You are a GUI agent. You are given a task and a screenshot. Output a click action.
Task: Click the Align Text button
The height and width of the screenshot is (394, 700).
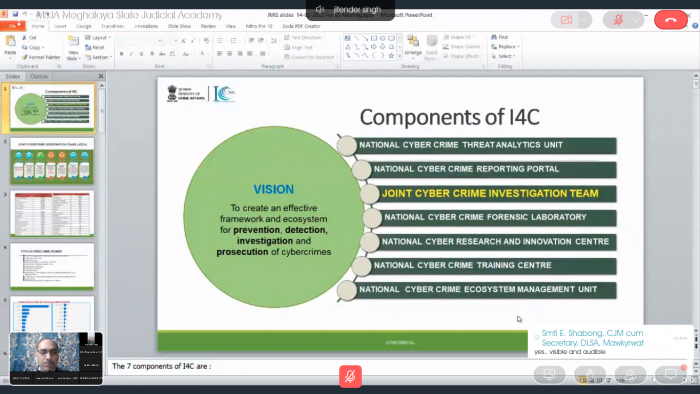coord(300,47)
